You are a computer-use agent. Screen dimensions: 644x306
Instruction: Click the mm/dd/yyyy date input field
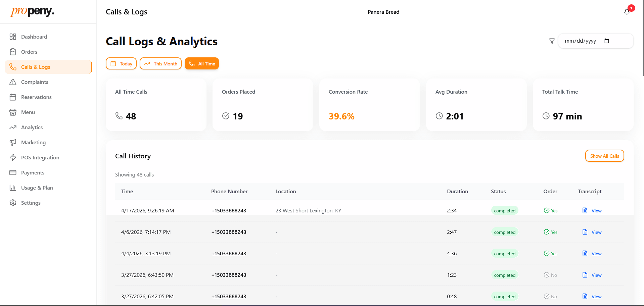[x=596, y=41]
